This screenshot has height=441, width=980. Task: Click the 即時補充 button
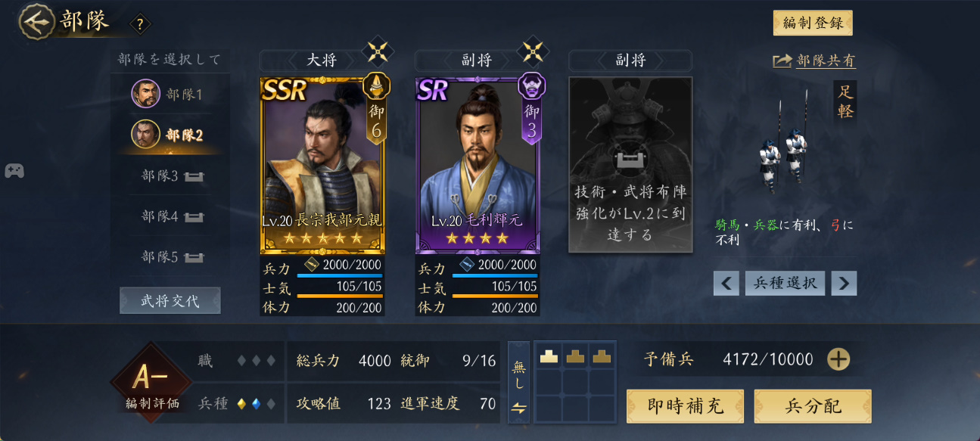(x=685, y=406)
